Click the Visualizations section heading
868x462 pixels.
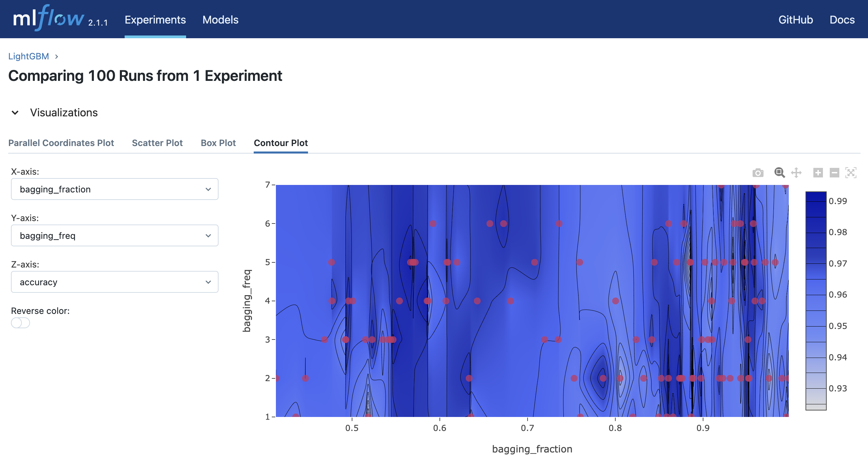(64, 113)
